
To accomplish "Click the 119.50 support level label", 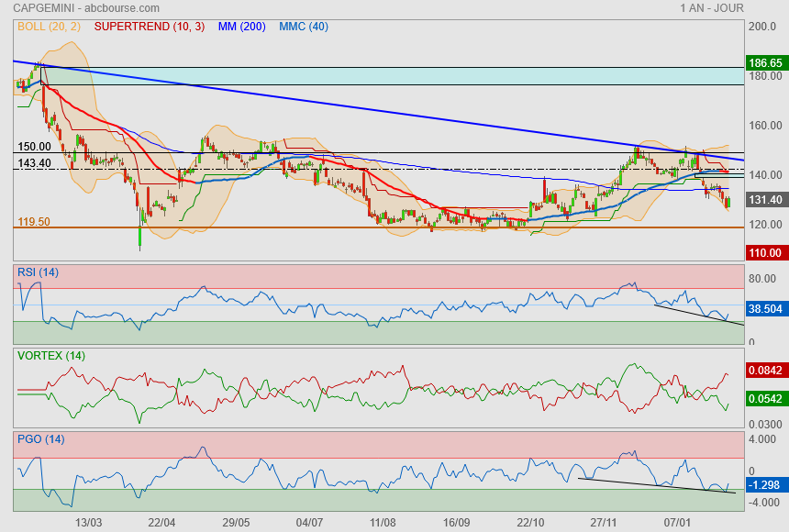I will coord(34,222).
